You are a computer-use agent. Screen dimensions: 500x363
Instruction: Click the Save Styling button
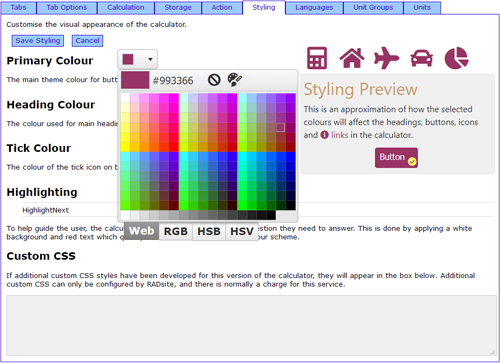point(38,41)
